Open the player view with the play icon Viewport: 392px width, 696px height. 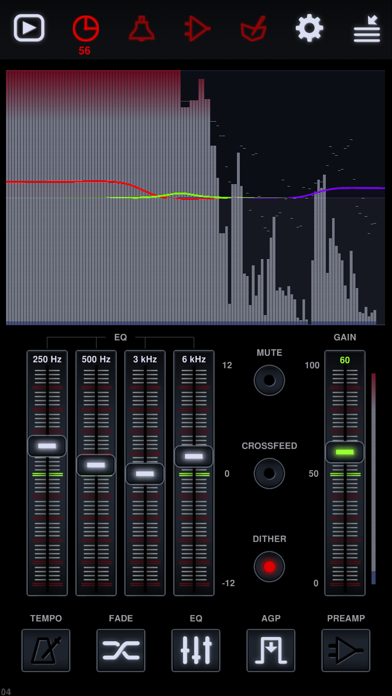coord(29,28)
